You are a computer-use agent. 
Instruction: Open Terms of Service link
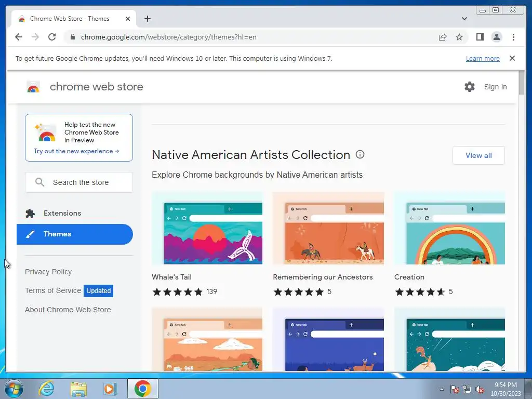pyautogui.click(x=53, y=290)
